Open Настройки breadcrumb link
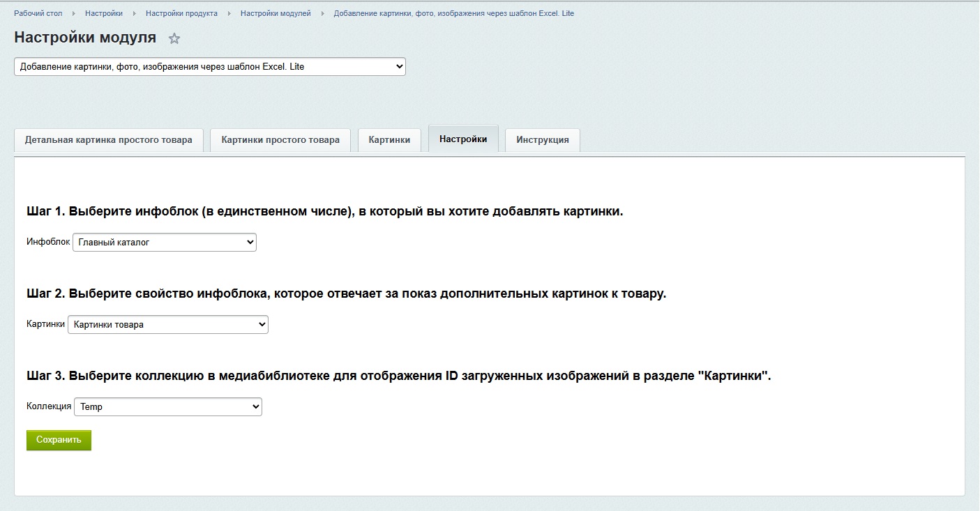 (104, 13)
